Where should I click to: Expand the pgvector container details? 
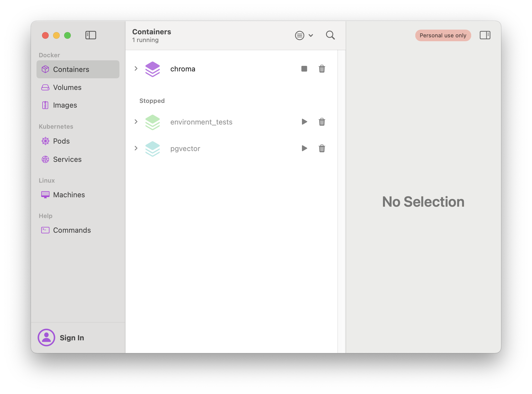point(136,148)
